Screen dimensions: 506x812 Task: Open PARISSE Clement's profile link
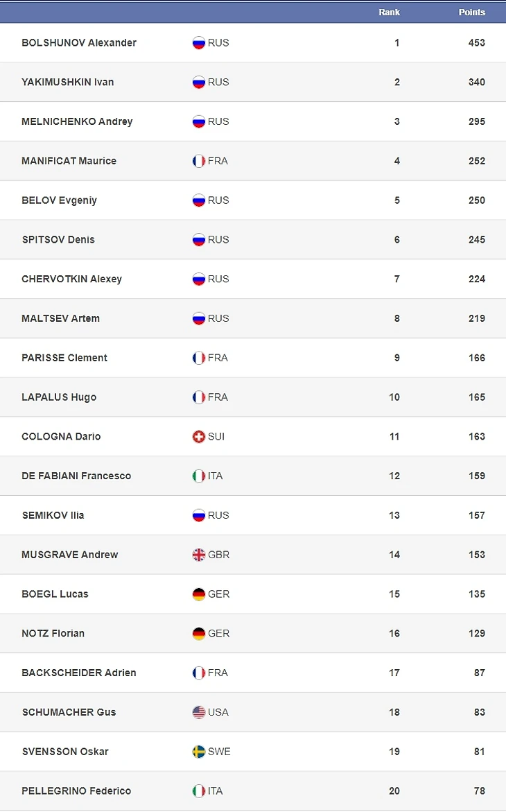(64, 357)
